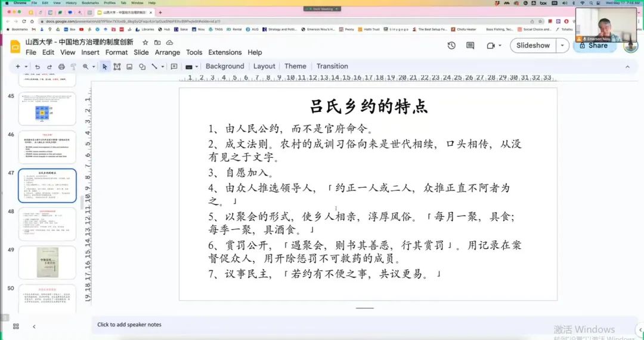
Task: Open the Format menu
Action: coord(117,52)
